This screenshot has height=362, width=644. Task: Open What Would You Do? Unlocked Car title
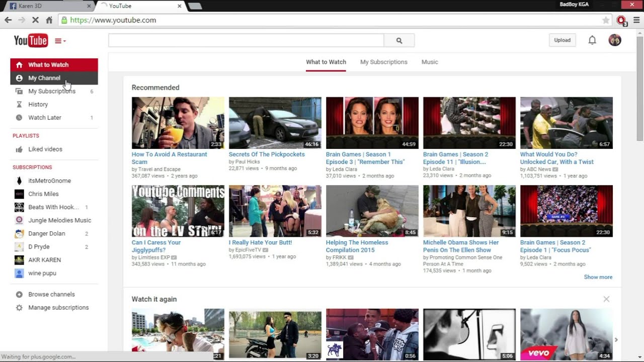(557, 158)
